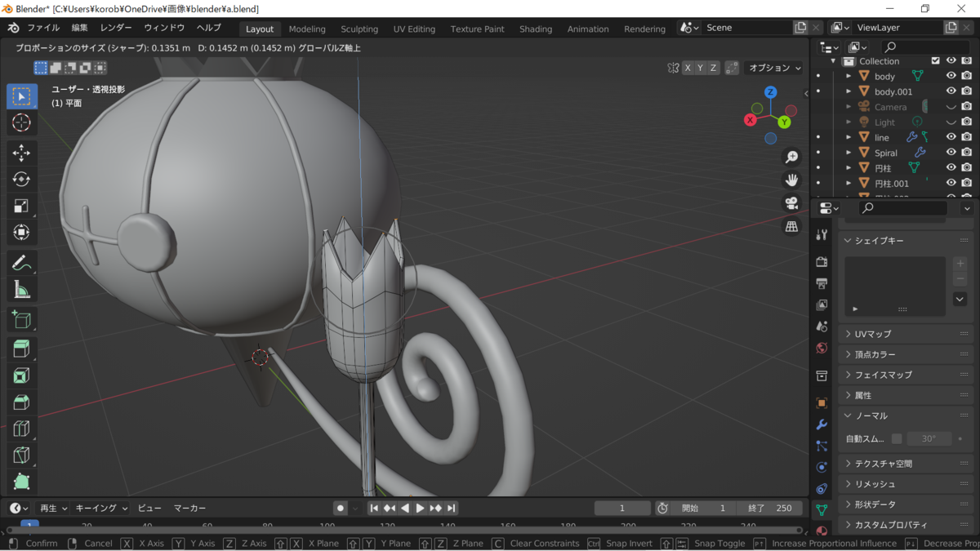Select the Select Box tool
This screenshot has height=551, width=980.
[22, 96]
